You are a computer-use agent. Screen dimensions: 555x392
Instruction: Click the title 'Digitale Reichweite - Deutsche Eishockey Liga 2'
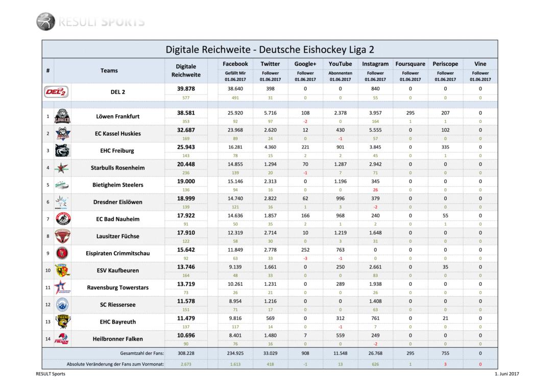[270, 49]
